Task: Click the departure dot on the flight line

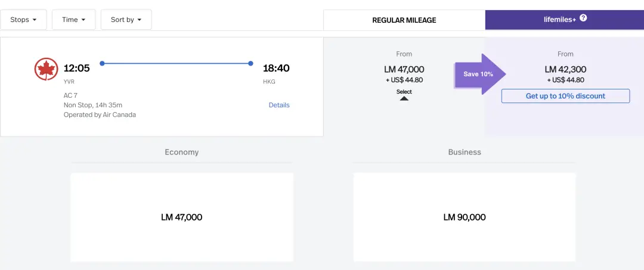Action: (102, 63)
